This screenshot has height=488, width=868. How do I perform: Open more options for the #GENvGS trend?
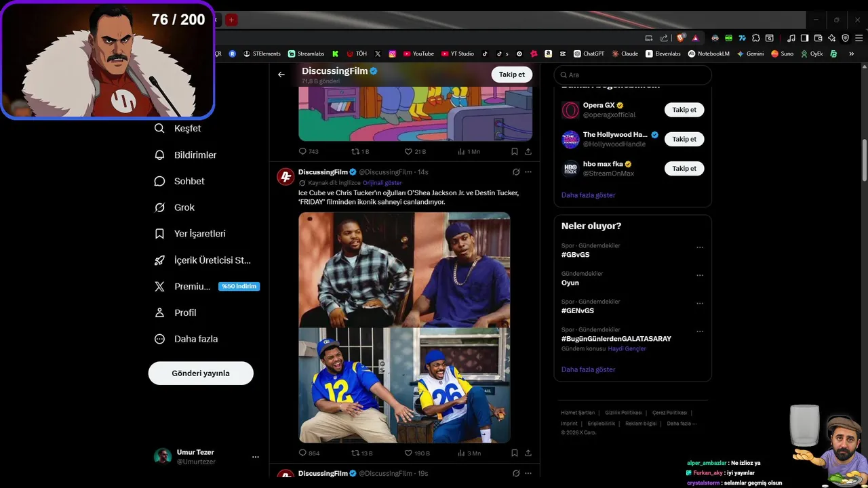[700, 303]
